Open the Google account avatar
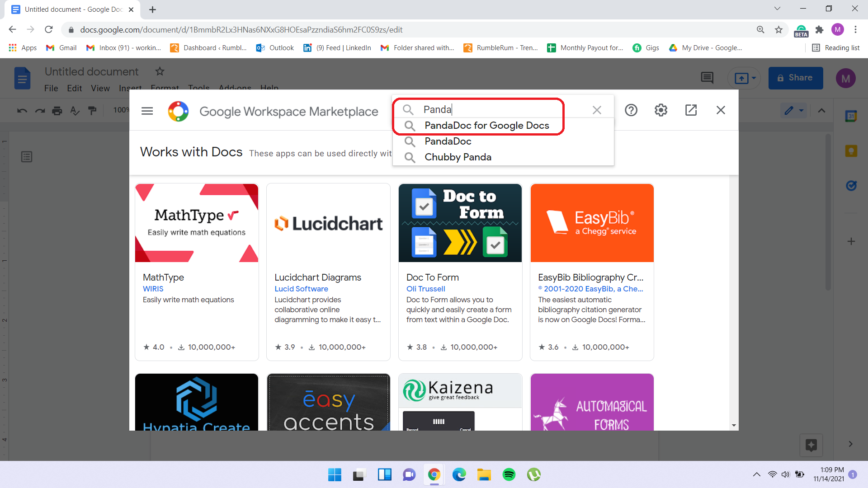 (x=845, y=78)
